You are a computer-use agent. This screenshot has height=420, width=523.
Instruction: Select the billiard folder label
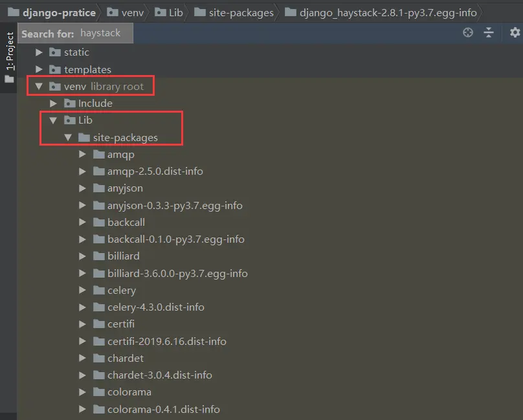pos(124,256)
